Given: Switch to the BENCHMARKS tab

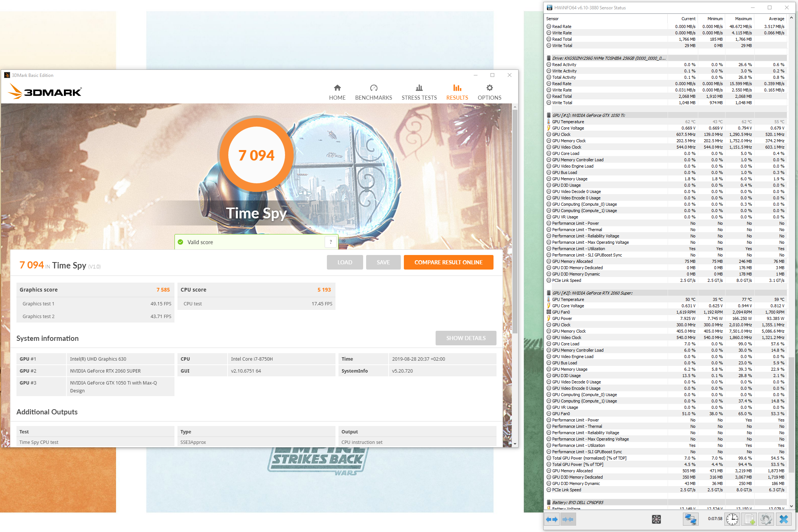Looking at the screenshot, I should coord(373,92).
